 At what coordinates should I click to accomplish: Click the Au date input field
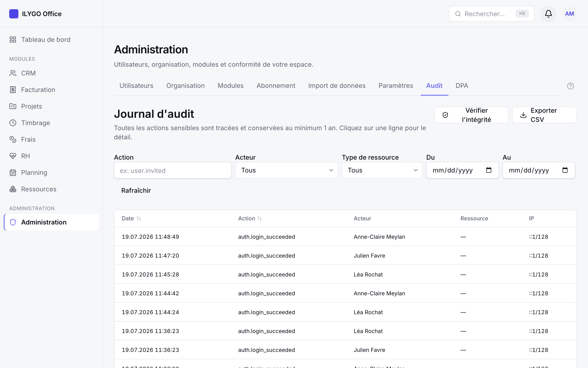(539, 170)
